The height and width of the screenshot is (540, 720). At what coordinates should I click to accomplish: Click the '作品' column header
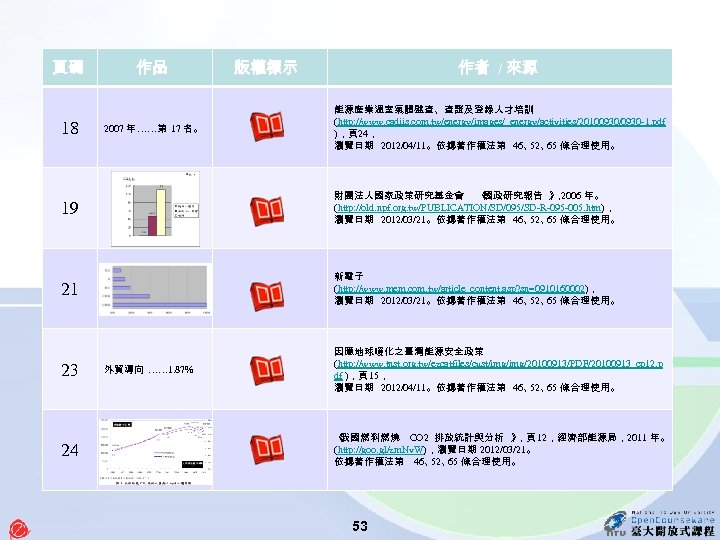[x=155, y=67]
